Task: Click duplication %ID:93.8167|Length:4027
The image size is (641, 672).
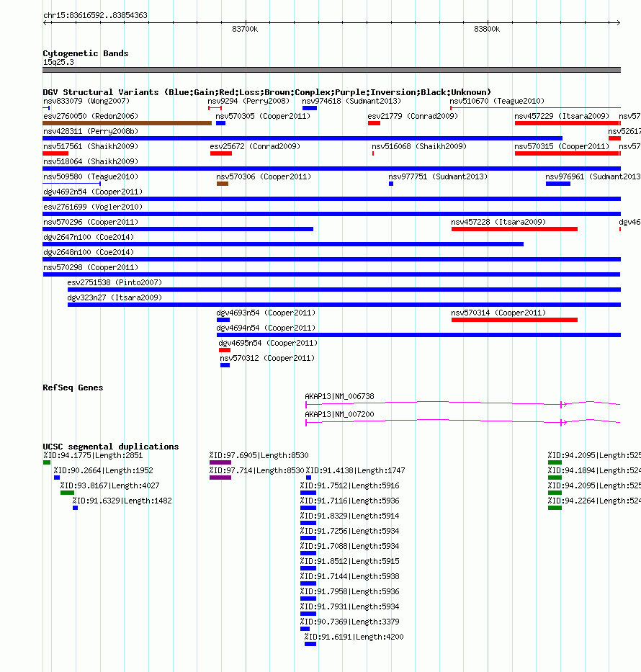Action: [109, 485]
